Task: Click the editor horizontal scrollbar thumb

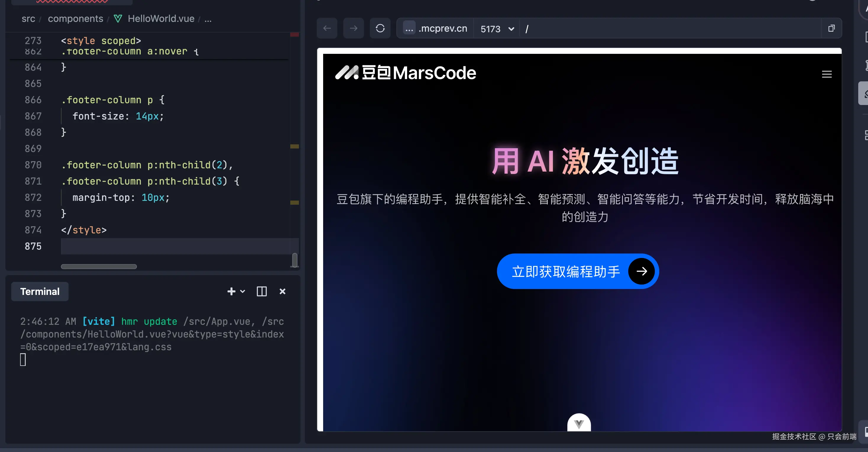Action: 99,267
